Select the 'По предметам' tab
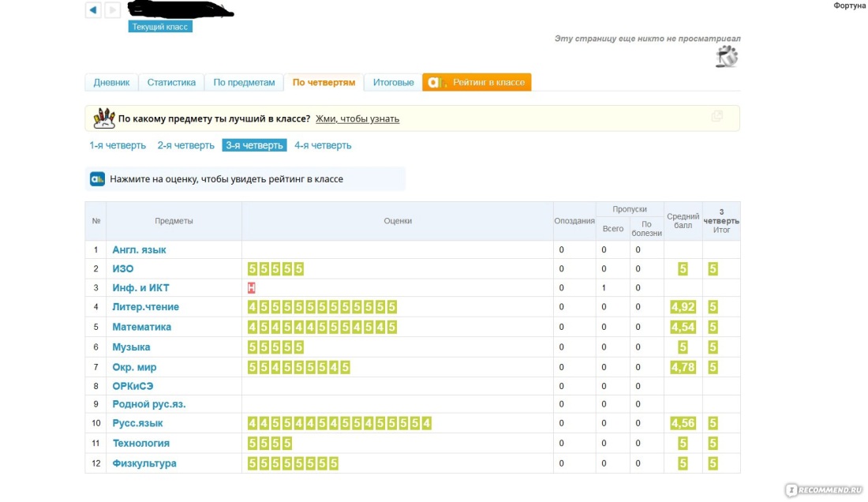The image size is (868, 502). [244, 82]
